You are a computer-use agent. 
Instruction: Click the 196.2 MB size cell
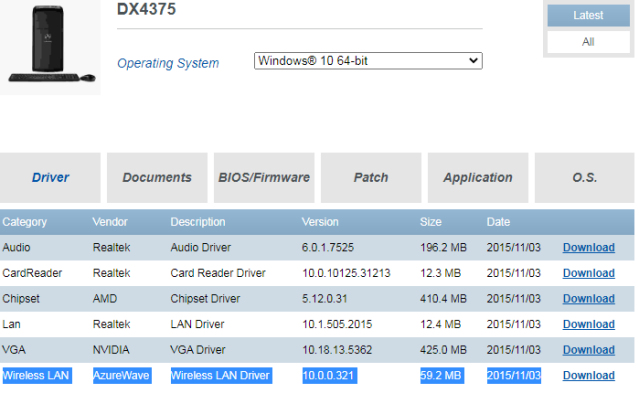443,247
